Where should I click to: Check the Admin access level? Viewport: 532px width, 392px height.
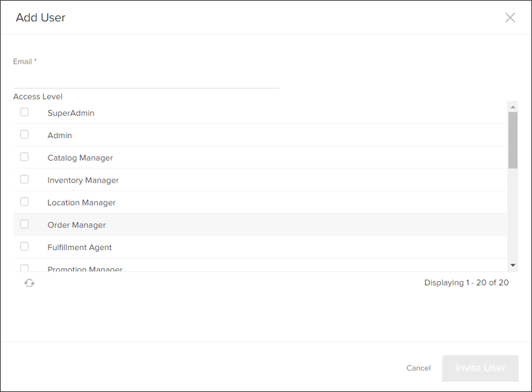tap(24, 134)
